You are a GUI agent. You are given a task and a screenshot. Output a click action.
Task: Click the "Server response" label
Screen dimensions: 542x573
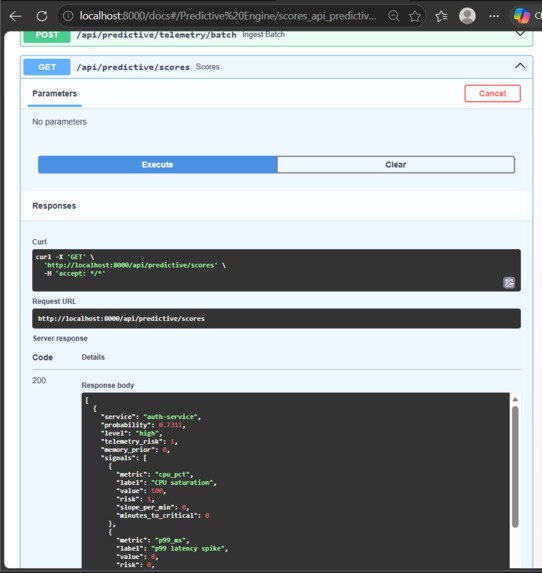[x=60, y=338]
